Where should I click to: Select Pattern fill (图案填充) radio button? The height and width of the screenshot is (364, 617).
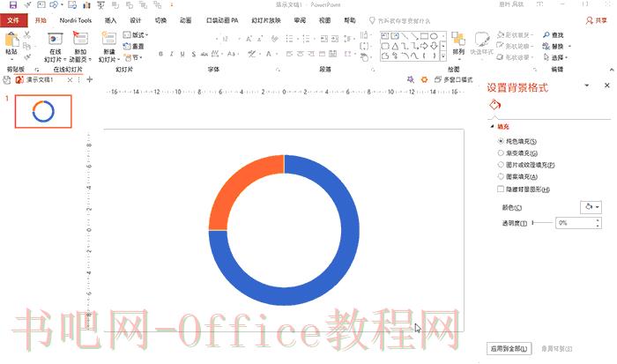tap(501, 176)
